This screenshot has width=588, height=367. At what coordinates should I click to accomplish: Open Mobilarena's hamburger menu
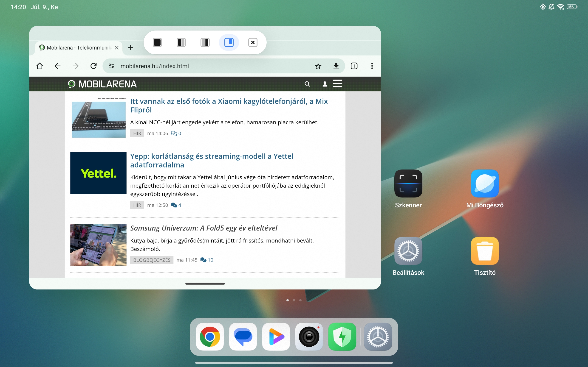tap(337, 84)
